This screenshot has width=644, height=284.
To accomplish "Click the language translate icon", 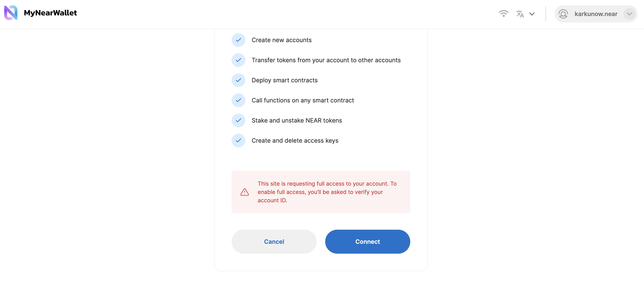I will 520,14.
